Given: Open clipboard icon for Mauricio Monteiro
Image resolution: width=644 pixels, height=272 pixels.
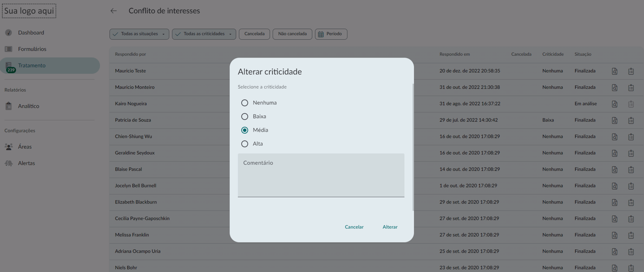Looking at the screenshot, I should coord(631,88).
